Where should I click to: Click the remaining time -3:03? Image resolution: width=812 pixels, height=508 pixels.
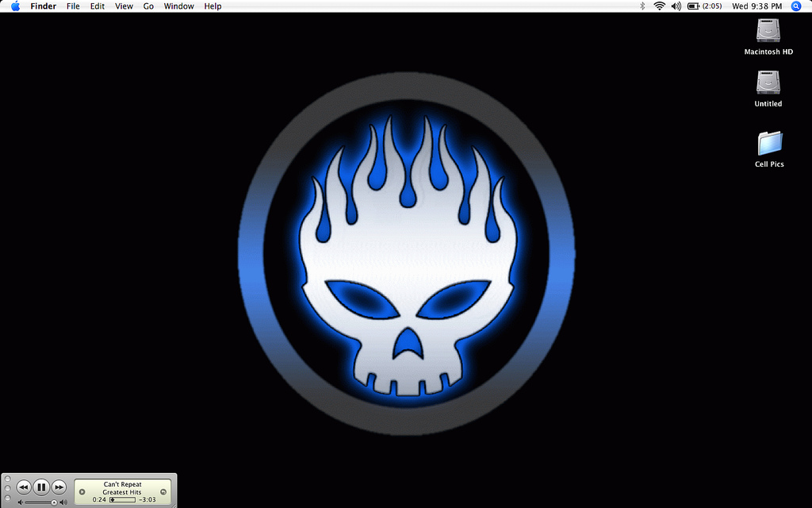pos(147,500)
